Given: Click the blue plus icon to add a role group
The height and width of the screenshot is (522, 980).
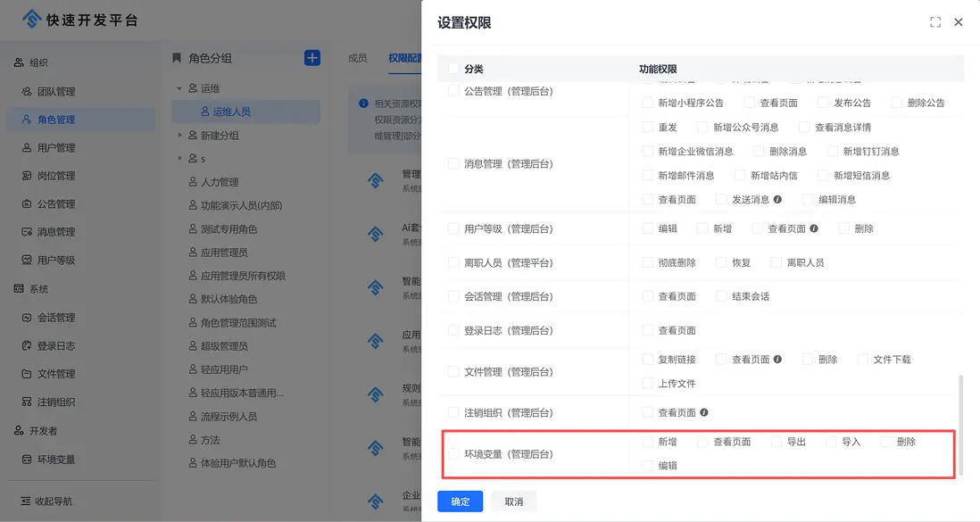Looking at the screenshot, I should (312, 58).
